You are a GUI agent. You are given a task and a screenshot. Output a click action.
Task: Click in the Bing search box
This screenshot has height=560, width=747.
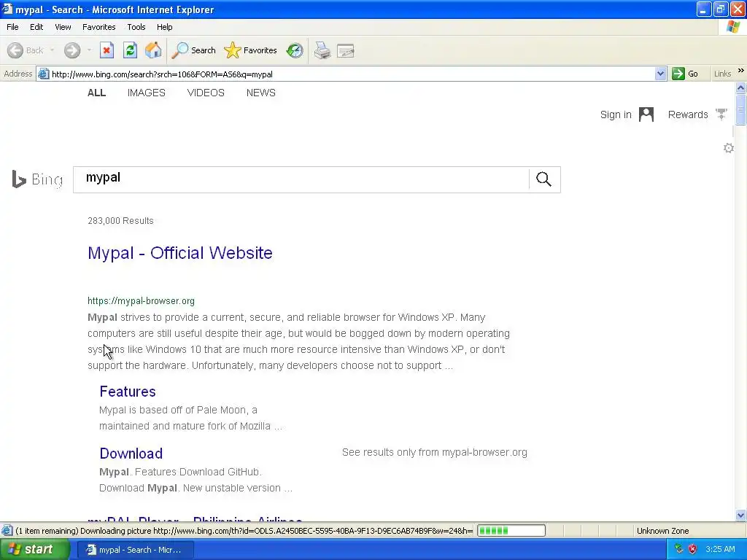(x=301, y=179)
